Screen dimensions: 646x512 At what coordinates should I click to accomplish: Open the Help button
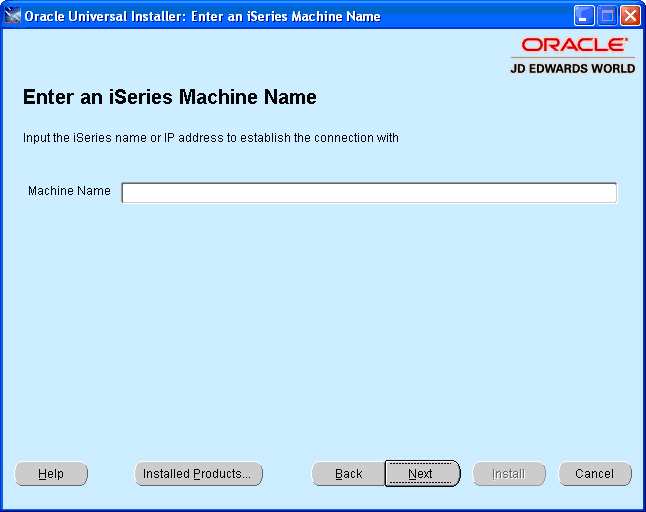(x=51, y=474)
